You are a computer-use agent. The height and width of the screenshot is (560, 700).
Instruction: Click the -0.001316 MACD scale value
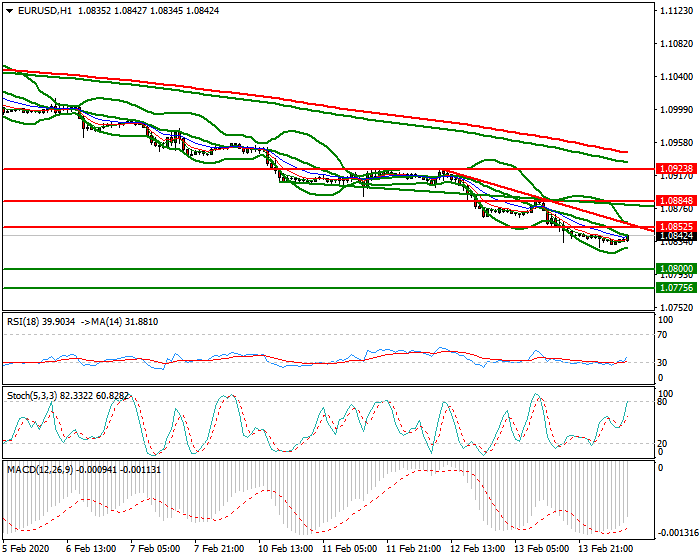(679, 533)
